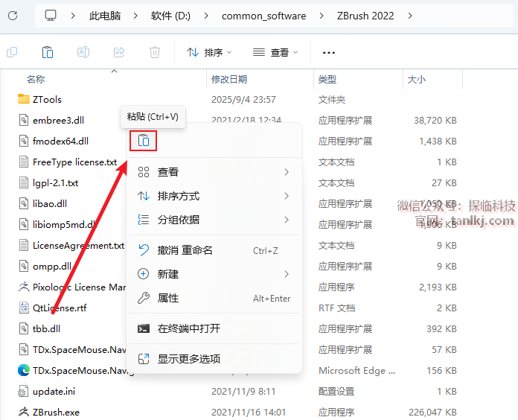
Task: Choose 撤消 重命名 in context menu
Action: coord(214,250)
